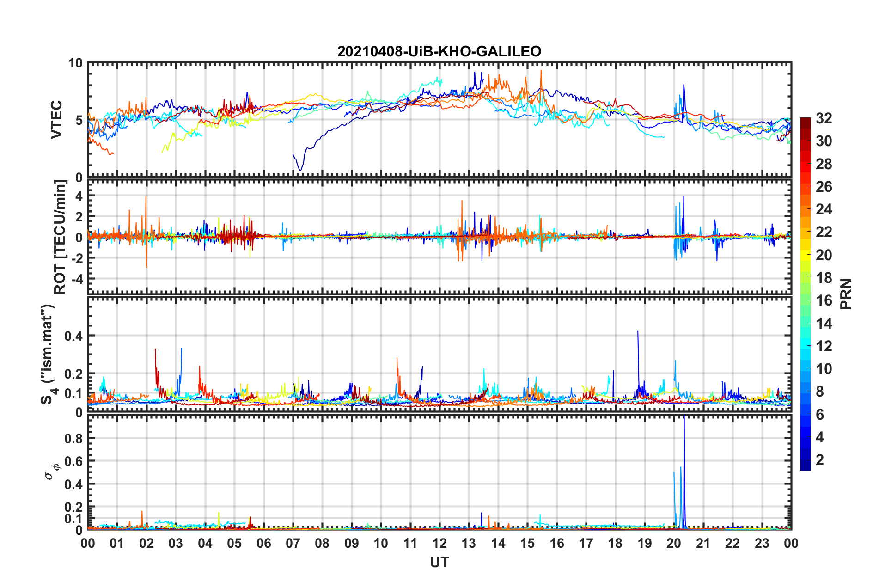Click VTEC axis tick label 10
879x588 pixels.
(x=75, y=63)
